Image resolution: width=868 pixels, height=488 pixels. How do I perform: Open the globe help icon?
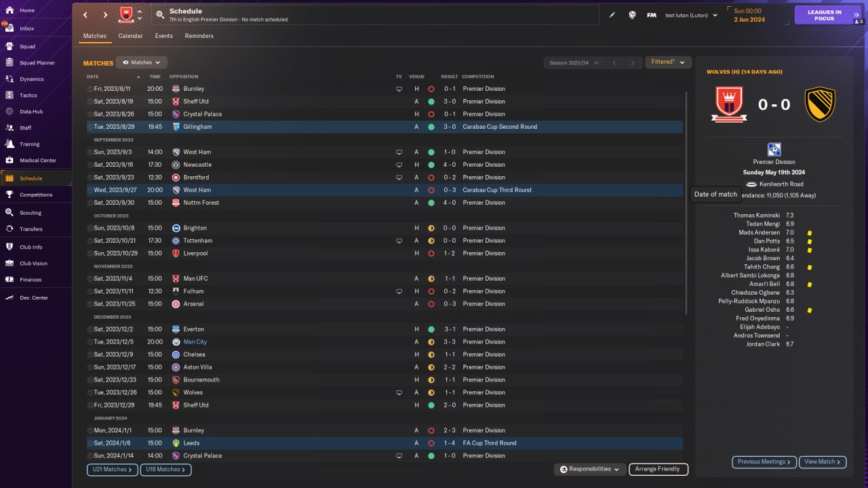coord(632,15)
